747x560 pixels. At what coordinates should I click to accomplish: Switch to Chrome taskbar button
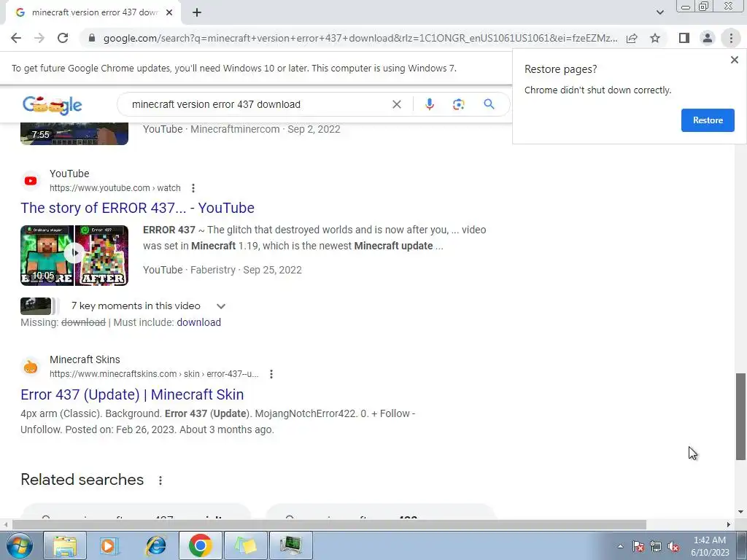click(x=201, y=545)
